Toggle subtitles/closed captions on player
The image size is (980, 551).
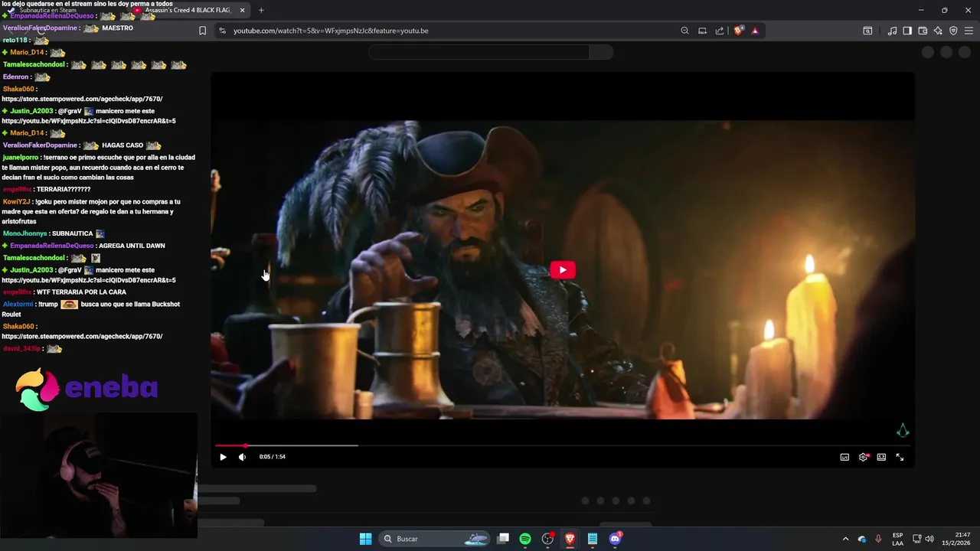pyautogui.click(x=844, y=457)
